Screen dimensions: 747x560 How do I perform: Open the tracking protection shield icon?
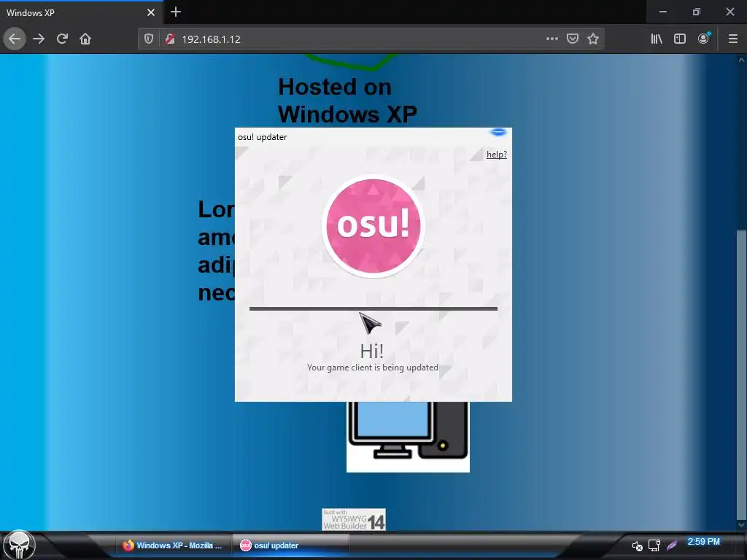[x=149, y=39]
